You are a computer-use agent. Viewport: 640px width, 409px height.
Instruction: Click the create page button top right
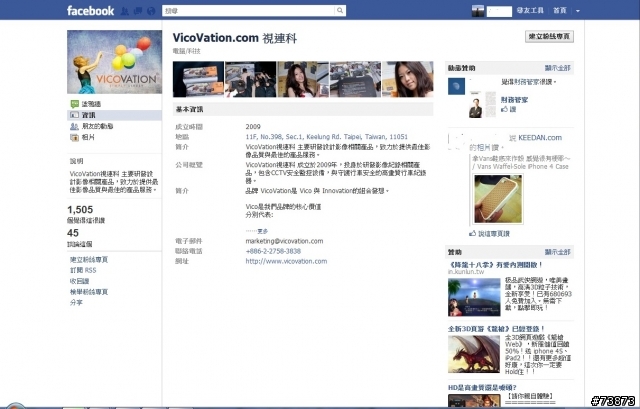click(549, 36)
